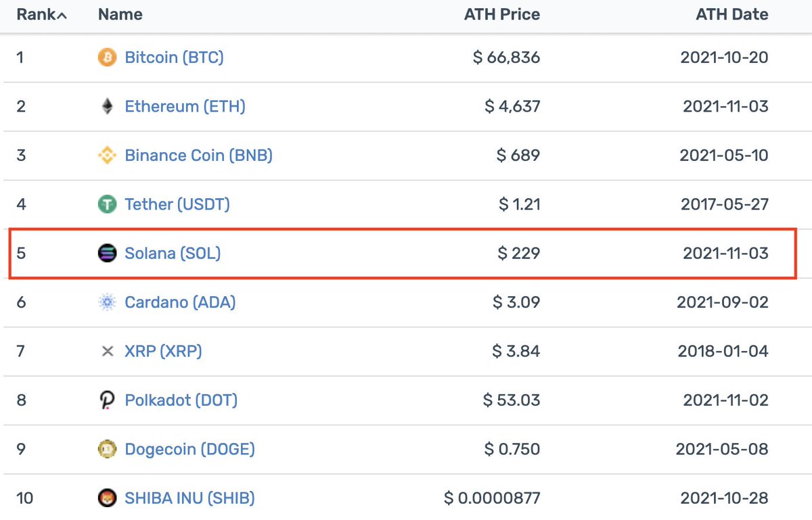Select the ATH date 2018-01-04
Image resolution: width=812 pixels, height=520 pixels.
pos(723,352)
